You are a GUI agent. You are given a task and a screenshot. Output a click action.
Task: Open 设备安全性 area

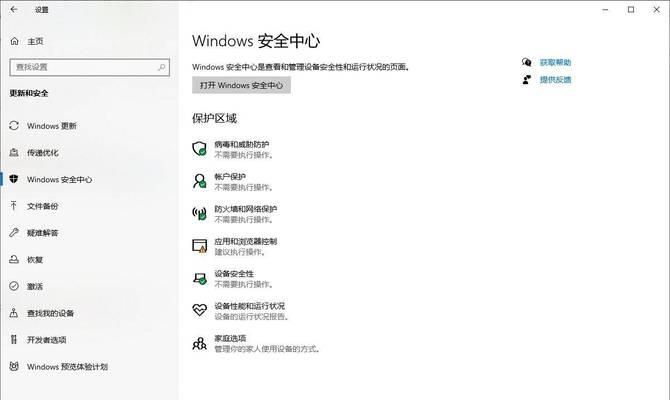tap(234, 274)
